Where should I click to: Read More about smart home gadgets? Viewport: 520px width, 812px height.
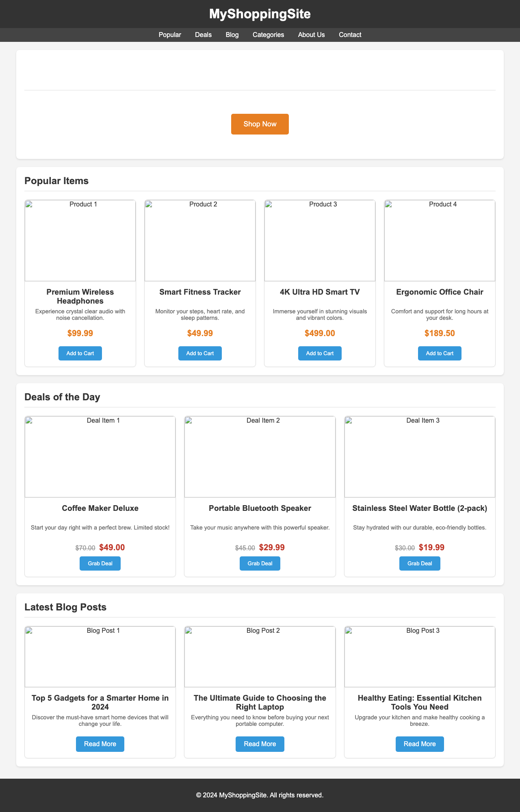100,744
